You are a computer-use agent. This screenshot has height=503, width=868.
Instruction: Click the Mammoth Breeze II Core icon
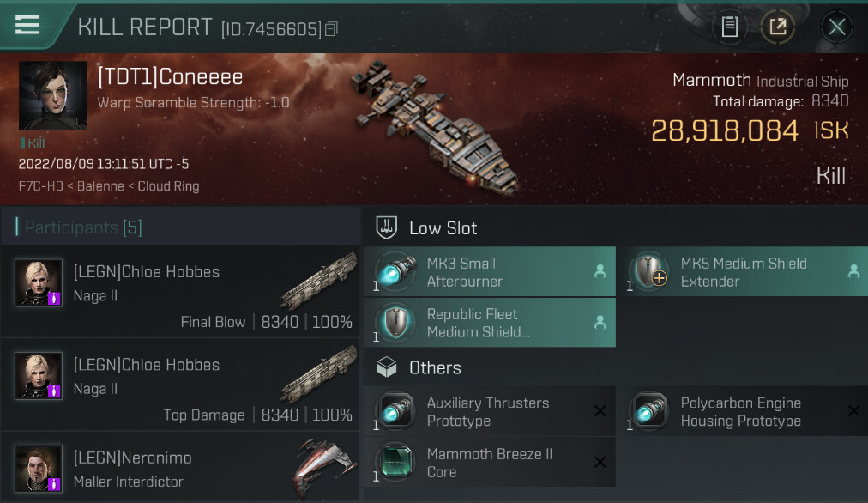tap(395, 463)
